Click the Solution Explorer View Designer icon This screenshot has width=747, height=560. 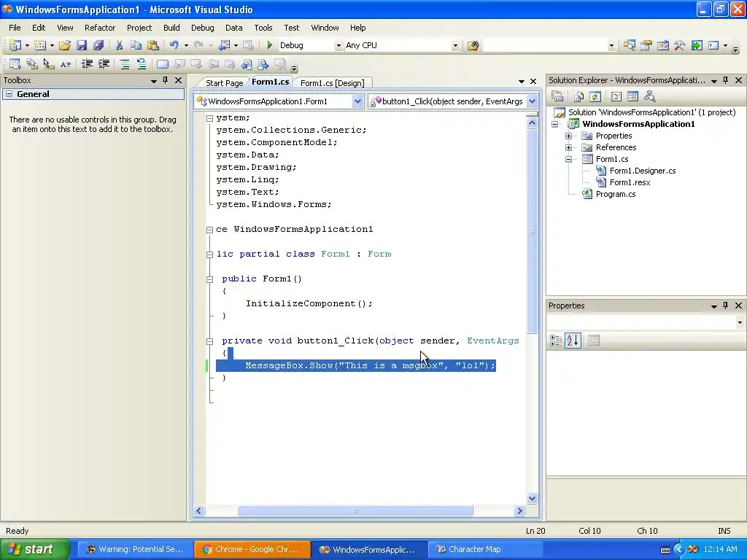632,97
